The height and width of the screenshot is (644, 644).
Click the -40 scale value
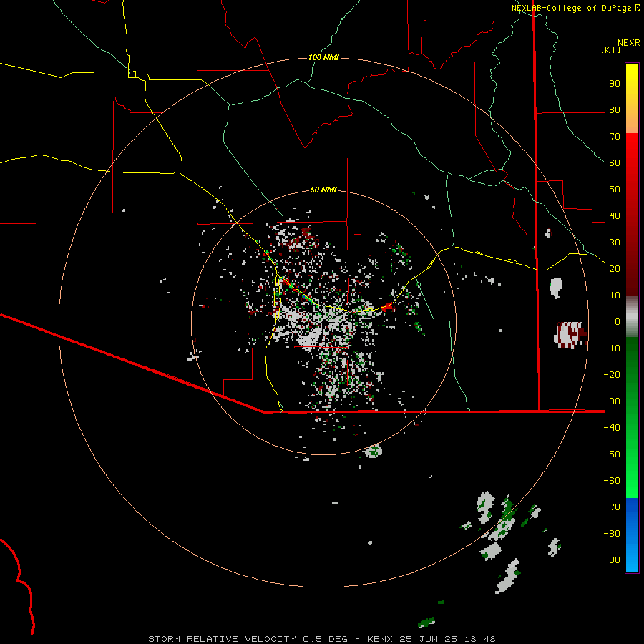[612, 428]
